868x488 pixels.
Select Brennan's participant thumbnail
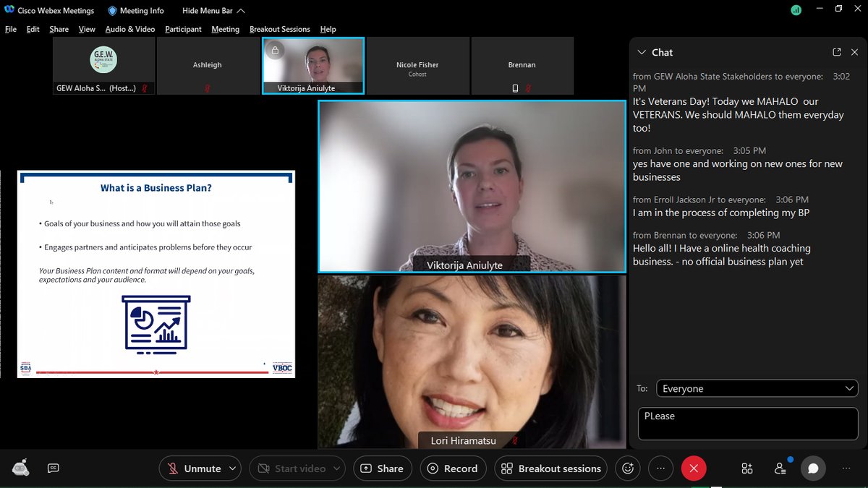click(x=522, y=66)
